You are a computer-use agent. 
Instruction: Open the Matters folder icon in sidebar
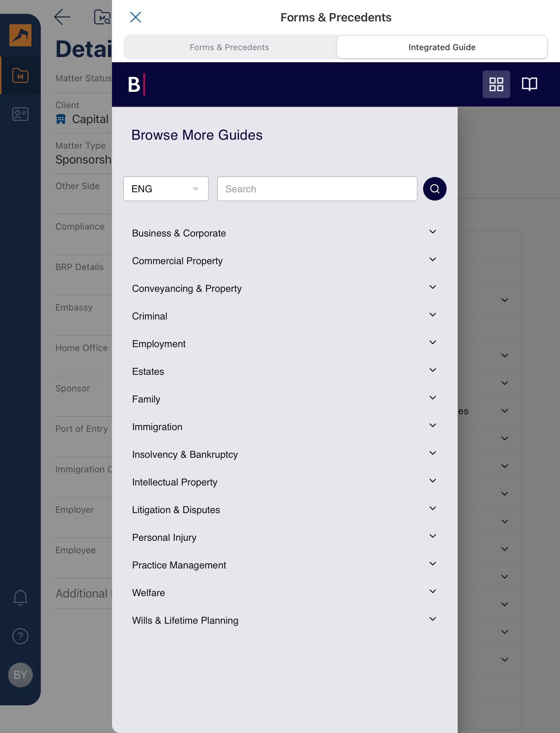click(x=20, y=75)
